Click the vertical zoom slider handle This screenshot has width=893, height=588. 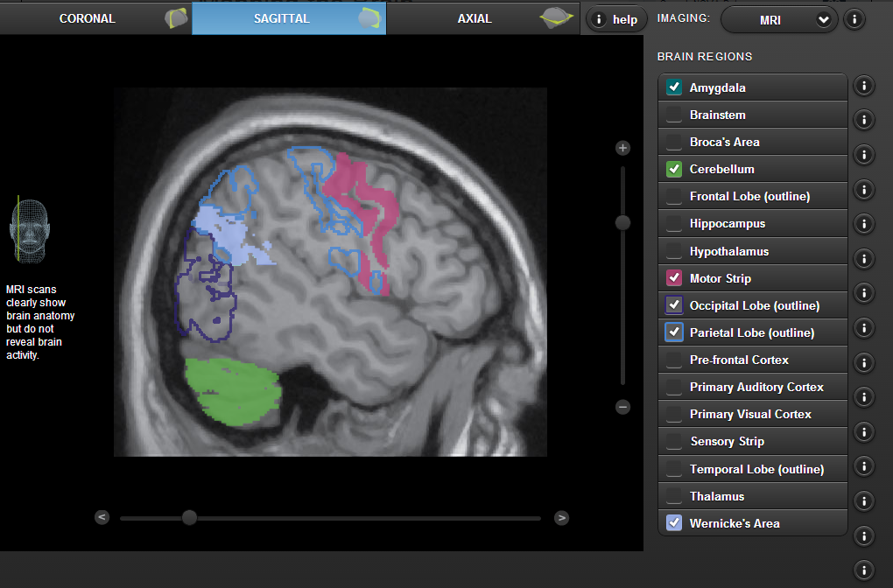coord(622,222)
